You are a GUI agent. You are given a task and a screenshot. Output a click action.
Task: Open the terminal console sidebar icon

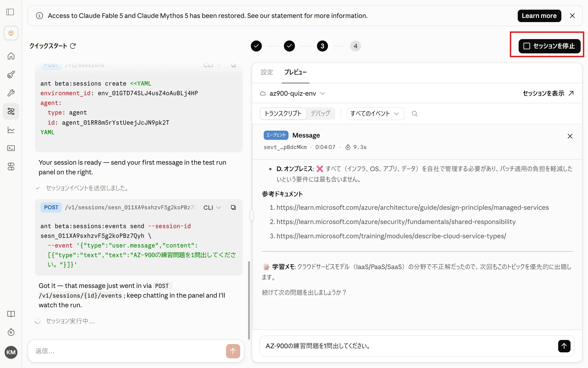[x=11, y=148]
